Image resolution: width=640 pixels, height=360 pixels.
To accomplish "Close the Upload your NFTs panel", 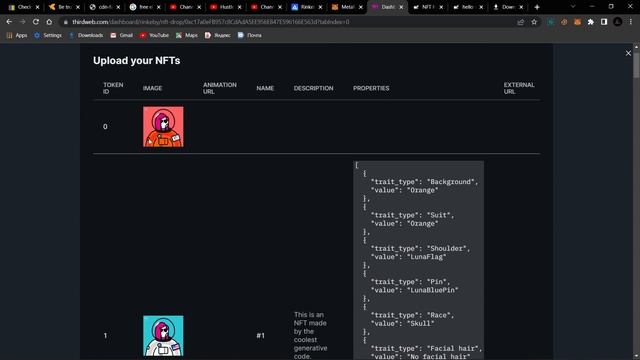I will [x=628, y=53].
